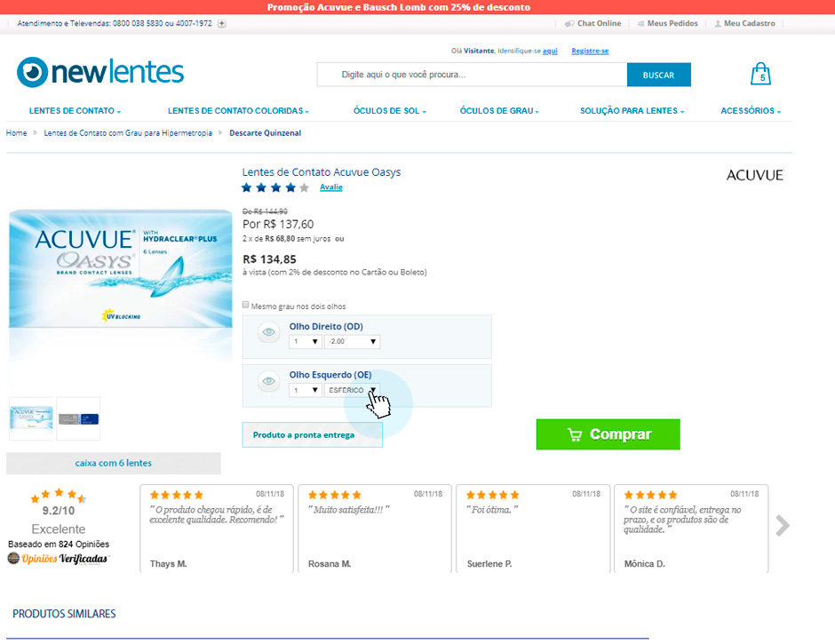Click the Lentes de Contato Acuvue Oasys title
835x644 pixels.
321,172
